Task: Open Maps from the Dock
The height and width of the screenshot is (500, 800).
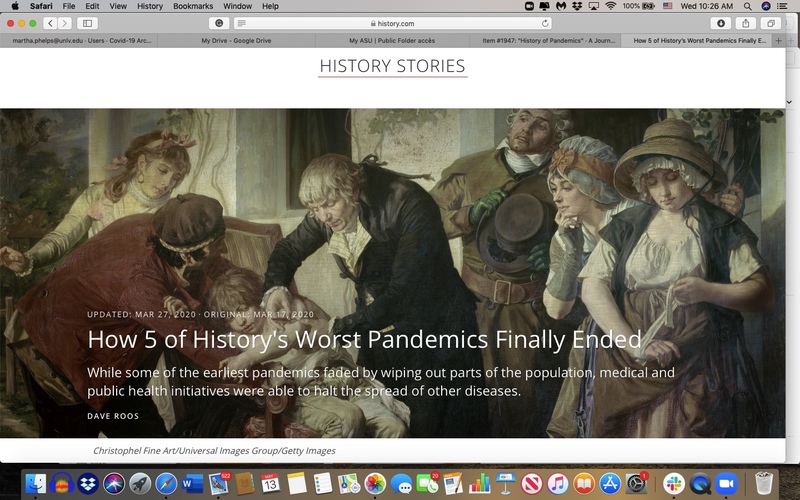Action: 349,483
